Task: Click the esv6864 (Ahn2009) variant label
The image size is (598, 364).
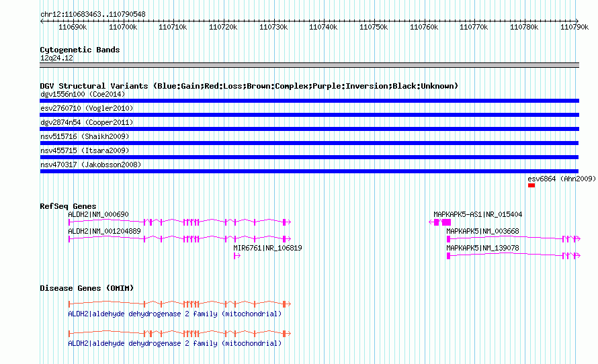Action: [562, 179]
